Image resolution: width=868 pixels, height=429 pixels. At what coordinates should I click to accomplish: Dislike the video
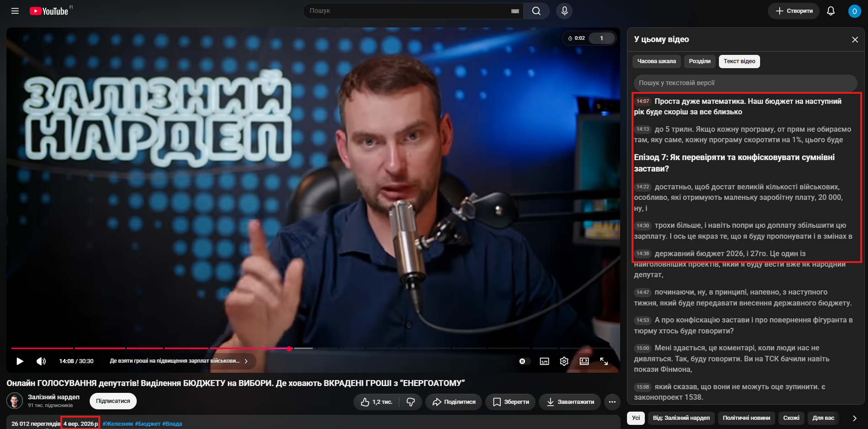pos(411,402)
